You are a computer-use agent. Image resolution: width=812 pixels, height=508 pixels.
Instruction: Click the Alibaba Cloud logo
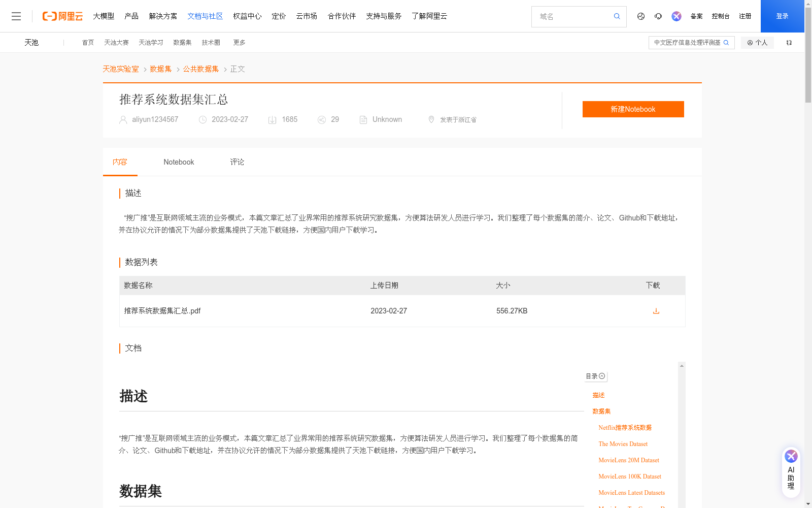tap(62, 16)
